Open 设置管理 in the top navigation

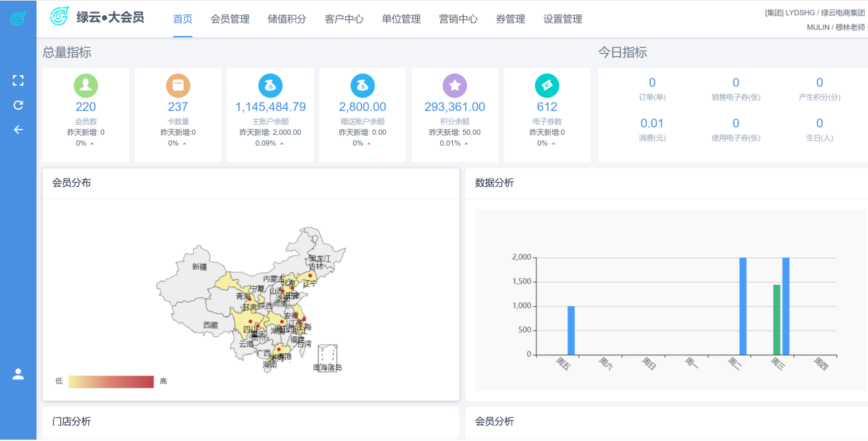coord(562,19)
